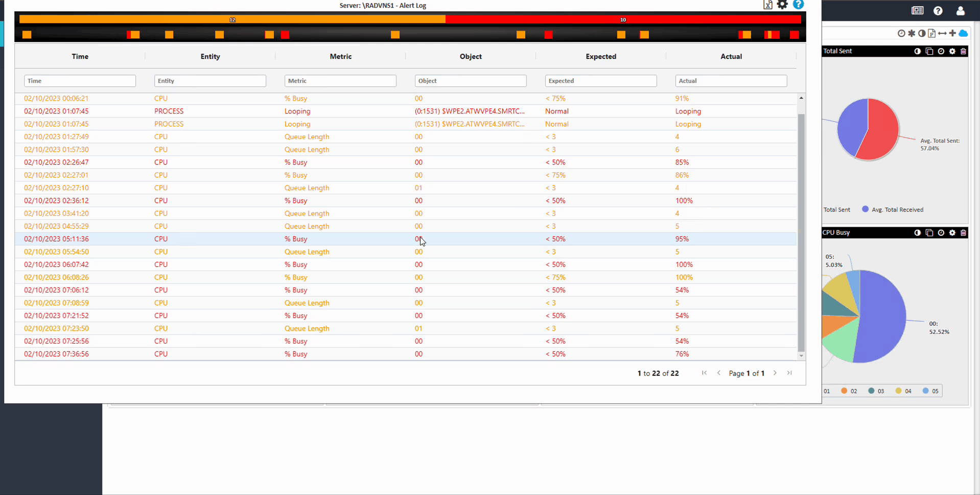Go to last page of alerts
Viewport: 980px width, 495px height.
(789, 373)
